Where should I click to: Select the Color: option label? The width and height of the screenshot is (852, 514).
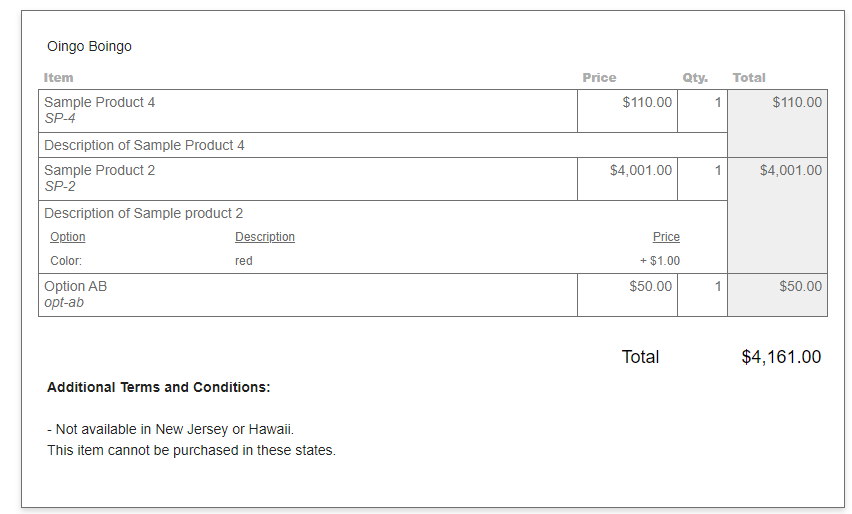(66, 261)
